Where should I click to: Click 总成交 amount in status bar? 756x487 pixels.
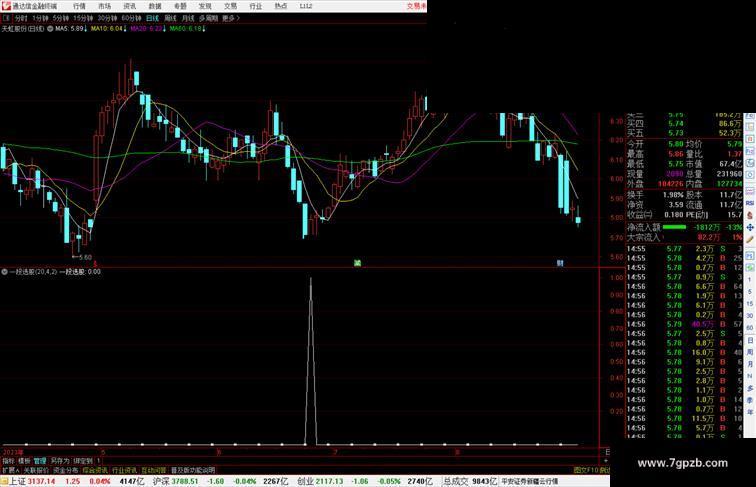tap(485, 481)
